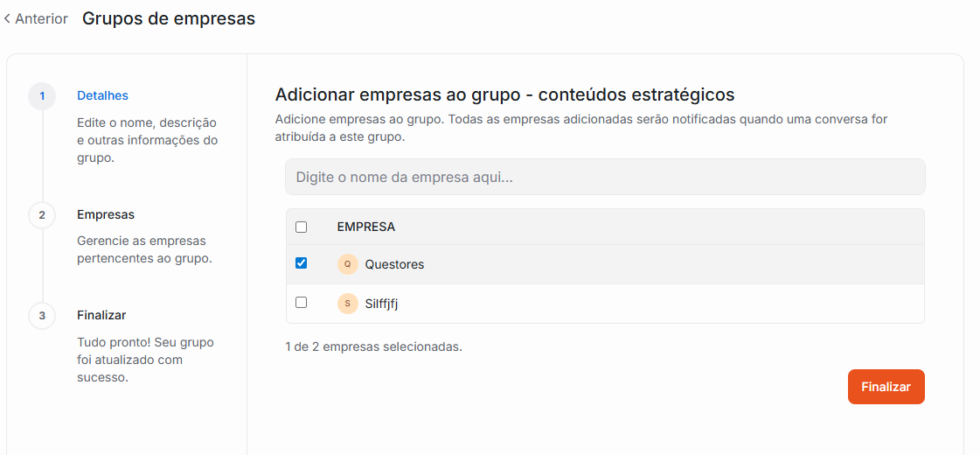Click the Silffjfj avatar icon

point(347,304)
